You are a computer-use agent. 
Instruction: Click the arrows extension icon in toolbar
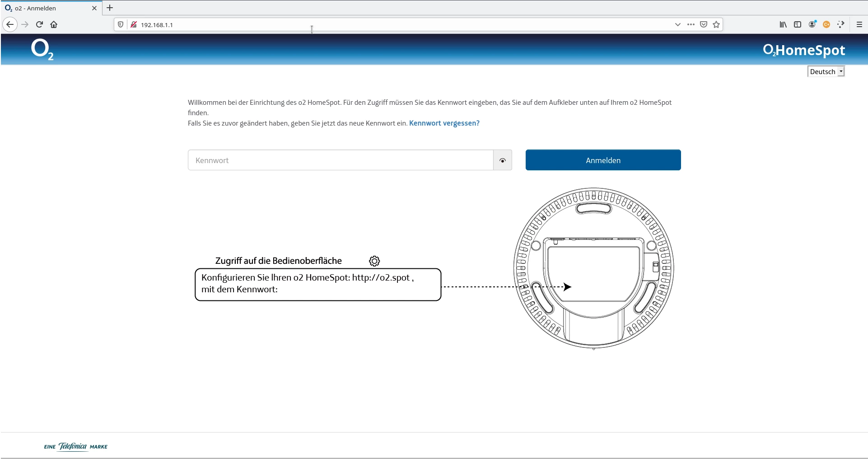pos(841,24)
